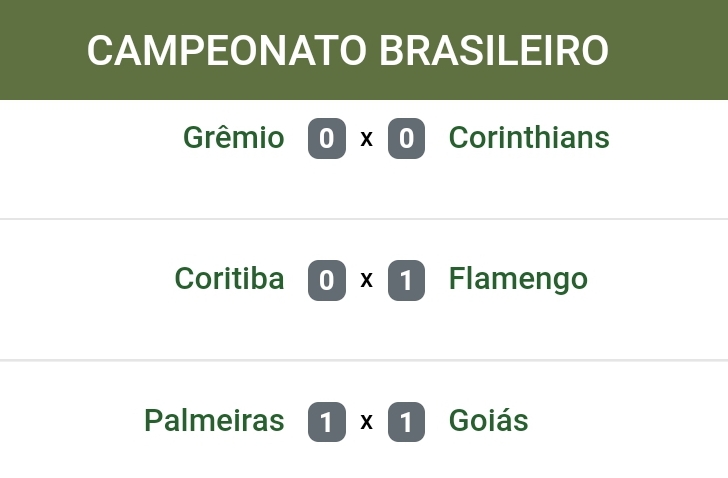Click Corinthians' score box showing 0
This screenshot has height=478, width=728.
click(x=406, y=139)
